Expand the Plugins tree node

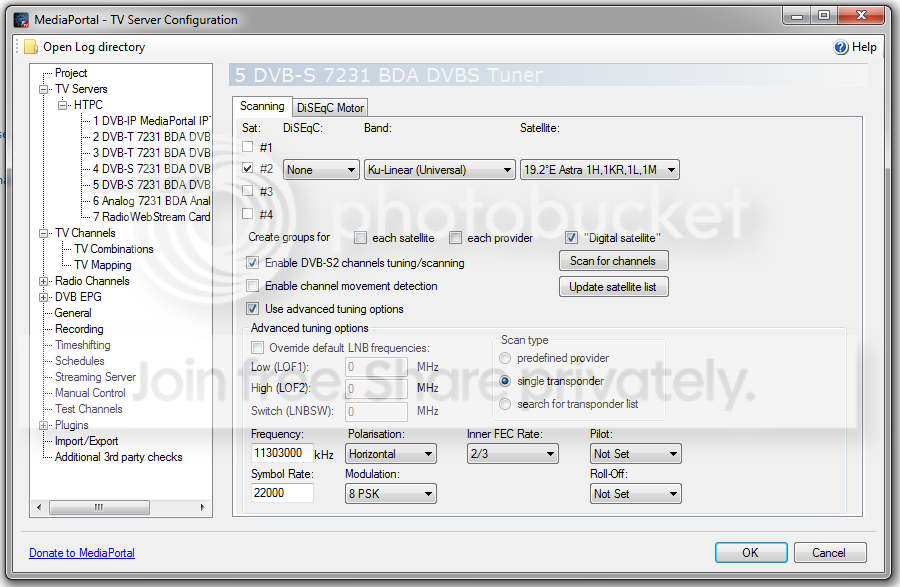(x=44, y=426)
